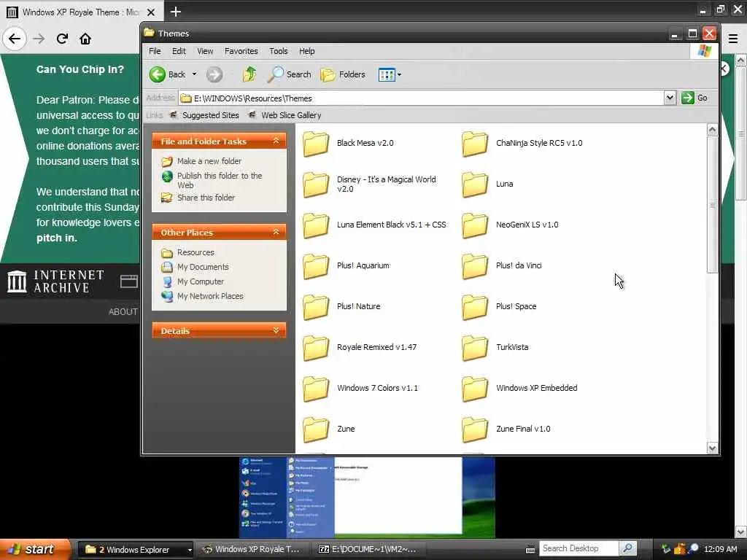Select Zune Final v1.0 folder
Image resolution: width=747 pixels, height=560 pixels.
pyautogui.click(x=506, y=430)
